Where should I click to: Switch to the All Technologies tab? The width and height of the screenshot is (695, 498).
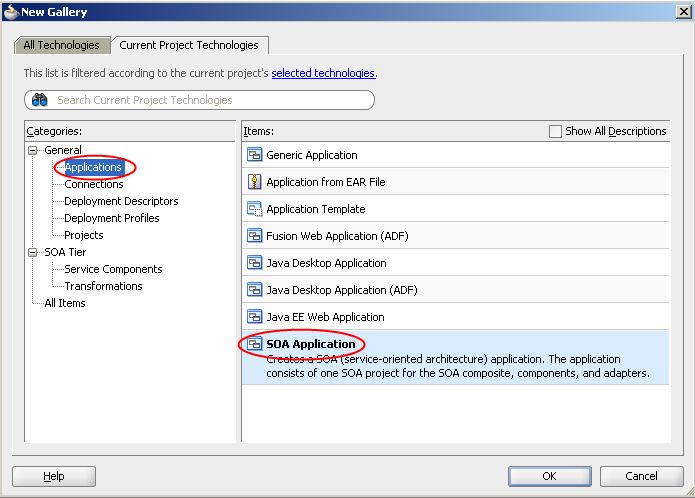coord(62,45)
